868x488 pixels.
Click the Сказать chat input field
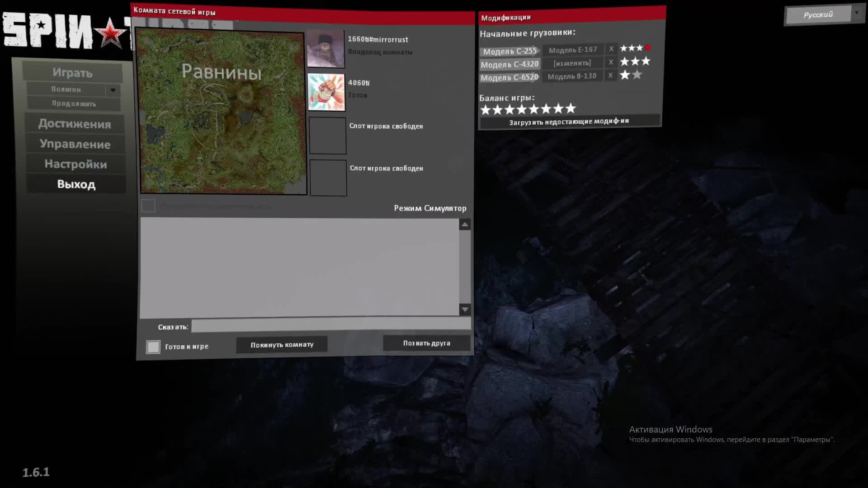pyautogui.click(x=330, y=325)
